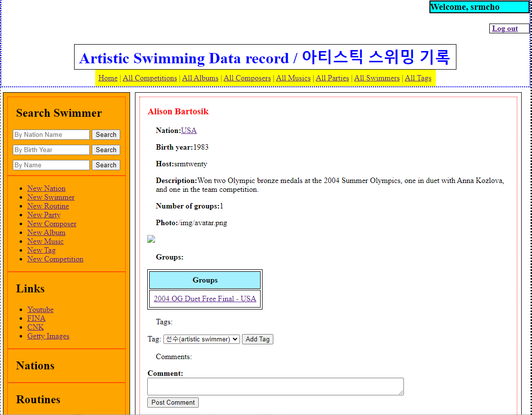Click the New Swimmer link

pyautogui.click(x=51, y=197)
